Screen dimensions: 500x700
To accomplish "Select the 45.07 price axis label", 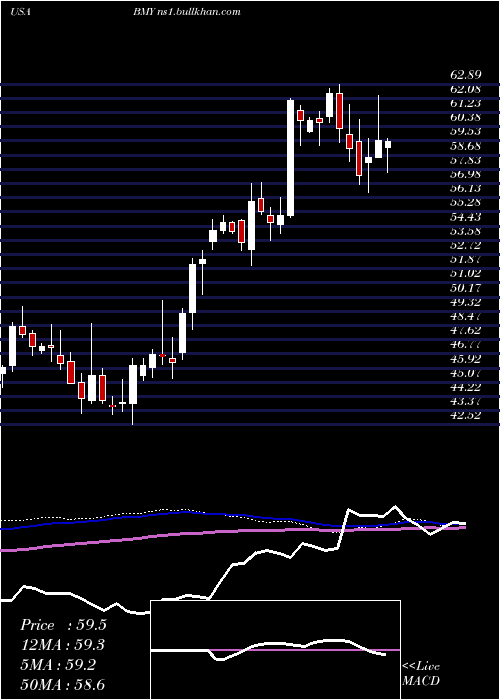I will 465,373.
